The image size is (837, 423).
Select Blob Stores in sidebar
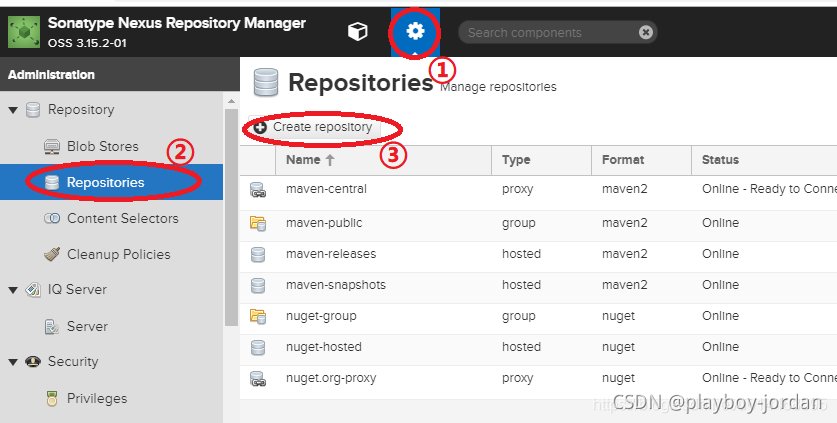click(x=102, y=146)
